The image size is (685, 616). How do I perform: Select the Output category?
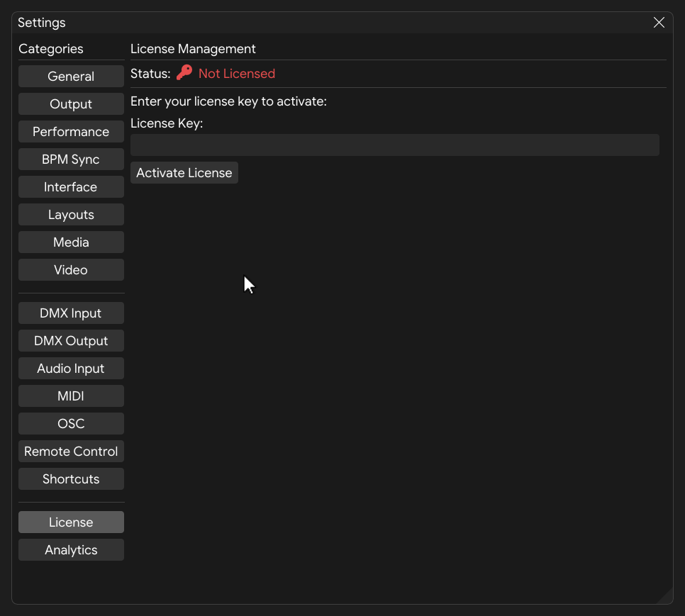click(x=71, y=104)
